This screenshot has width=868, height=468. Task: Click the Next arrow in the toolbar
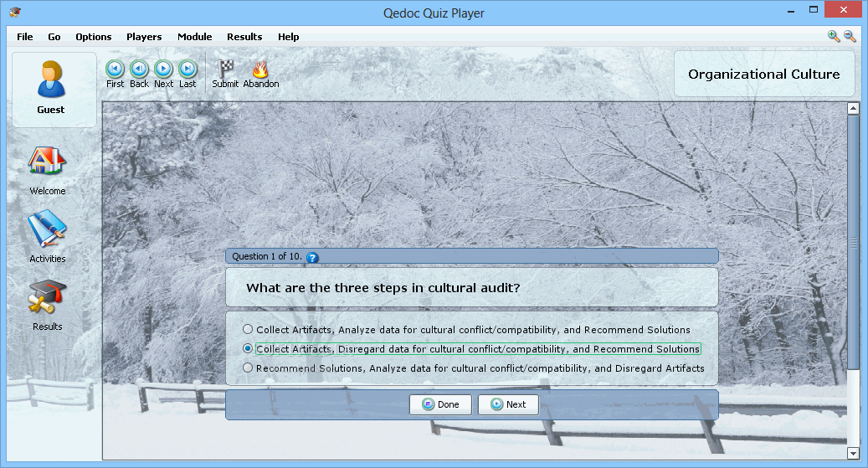coord(163,69)
